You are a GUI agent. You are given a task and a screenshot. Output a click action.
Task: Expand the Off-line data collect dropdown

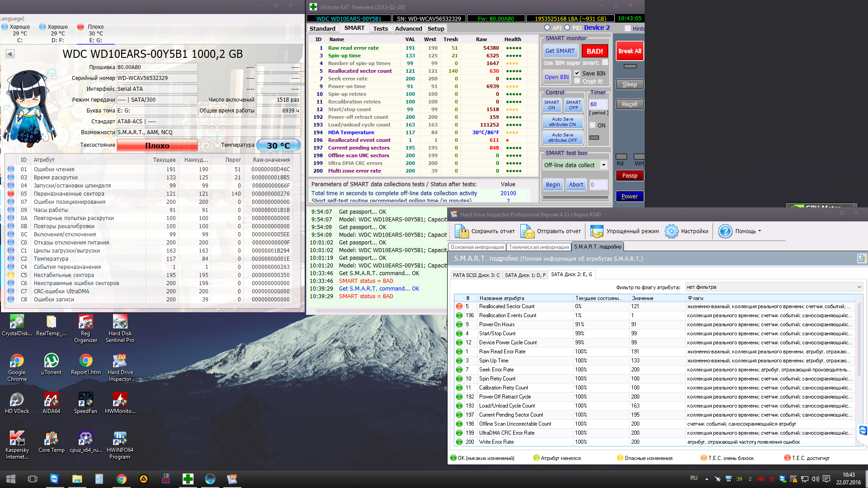point(603,165)
